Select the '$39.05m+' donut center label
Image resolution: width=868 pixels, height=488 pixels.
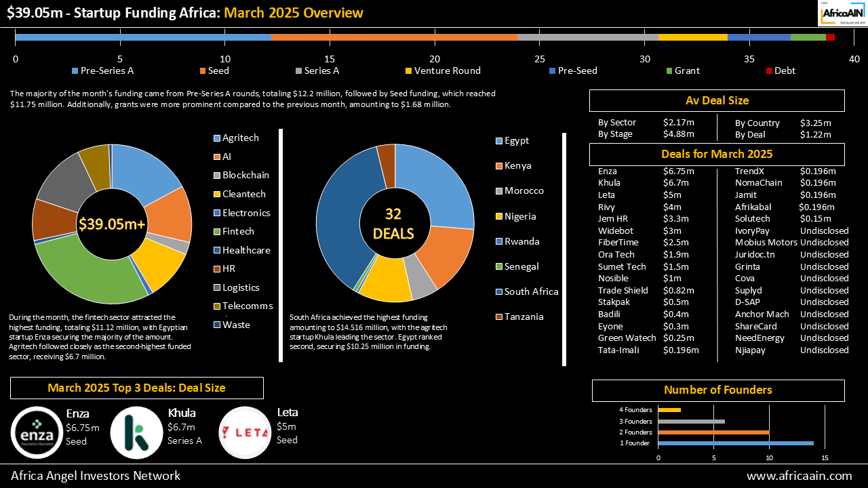click(112, 224)
